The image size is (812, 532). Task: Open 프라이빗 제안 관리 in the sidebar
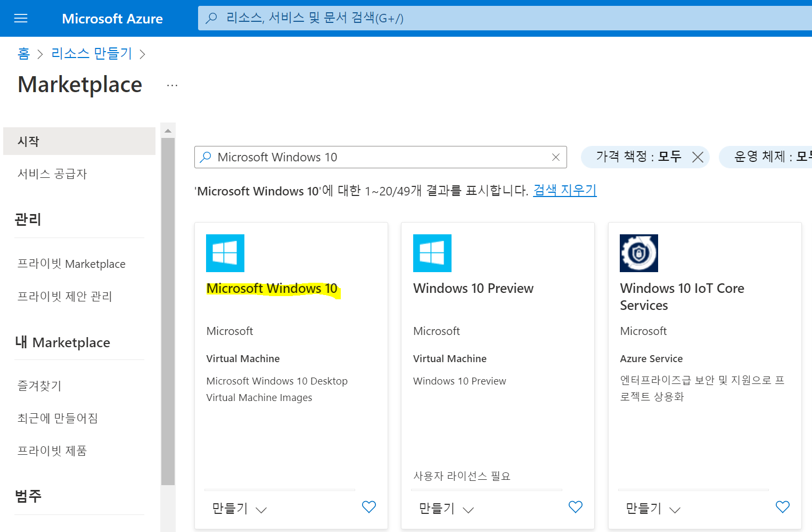(x=65, y=297)
